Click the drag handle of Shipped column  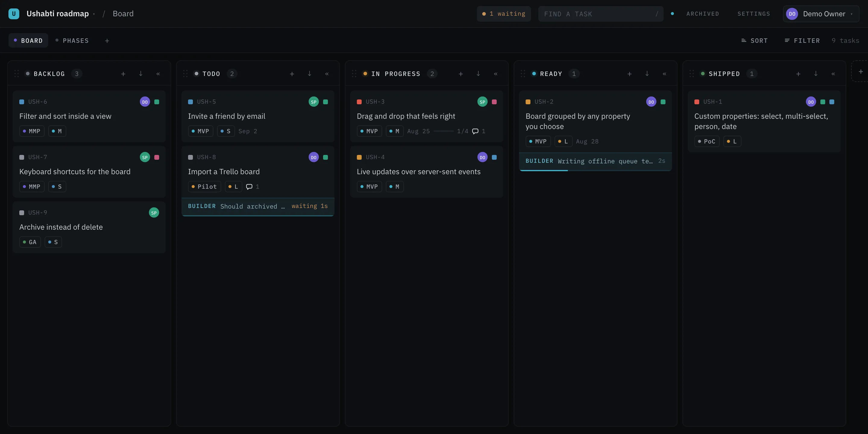[x=692, y=74]
